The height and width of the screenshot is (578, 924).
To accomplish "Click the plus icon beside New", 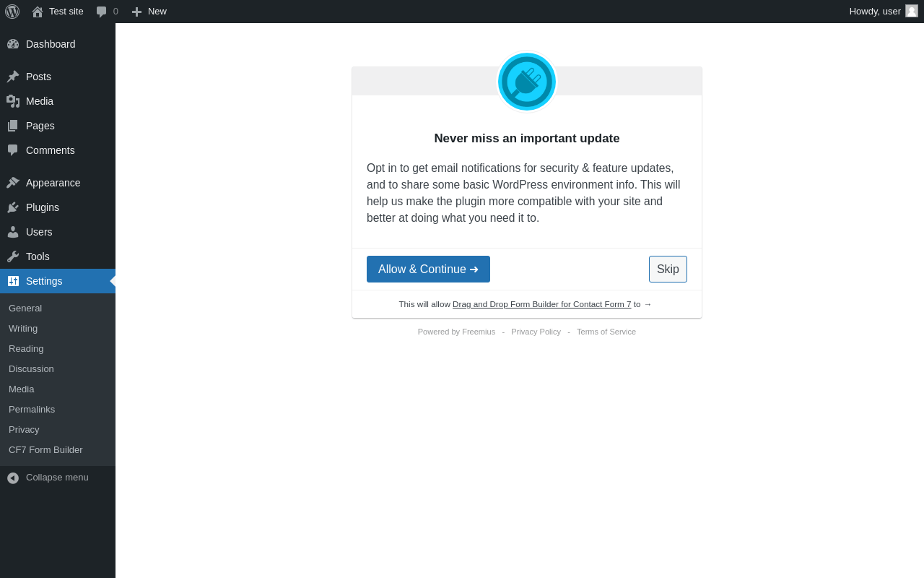I will [x=136, y=12].
